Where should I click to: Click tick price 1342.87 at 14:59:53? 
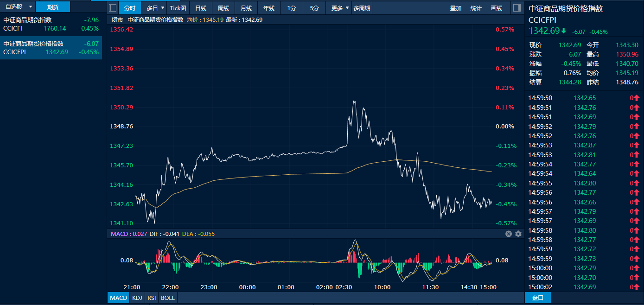tap(585, 145)
